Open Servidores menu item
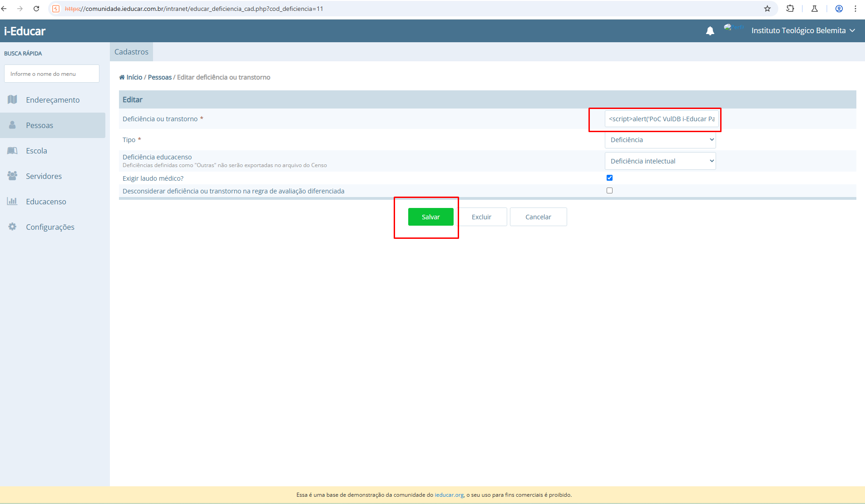The width and height of the screenshot is (865, 504). pyautogui.click(x=53, y=176)
